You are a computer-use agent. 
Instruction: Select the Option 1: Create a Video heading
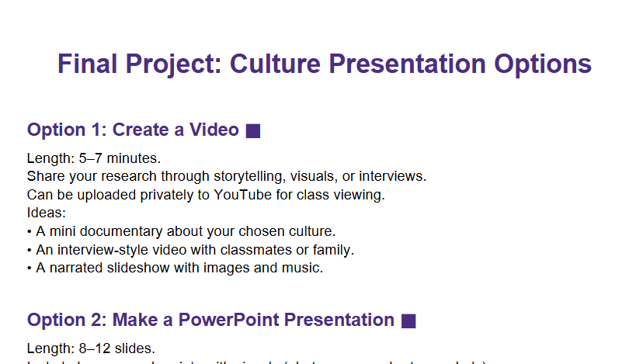pos(133,130)
